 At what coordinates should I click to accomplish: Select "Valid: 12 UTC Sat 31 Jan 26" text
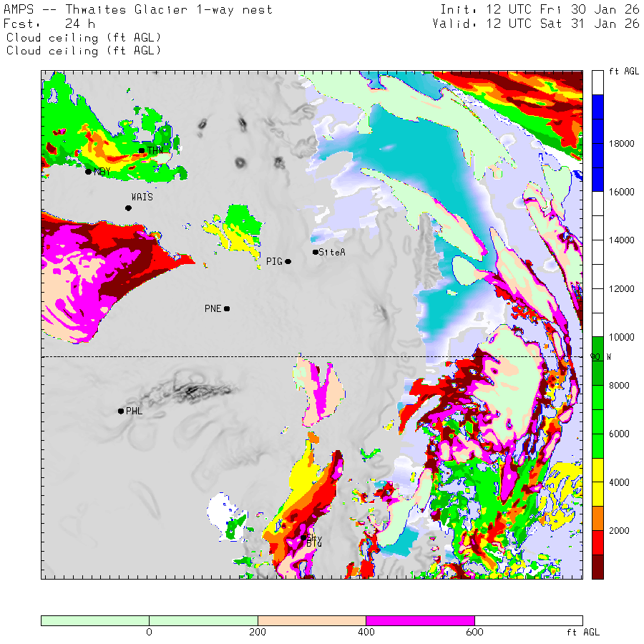536,24
